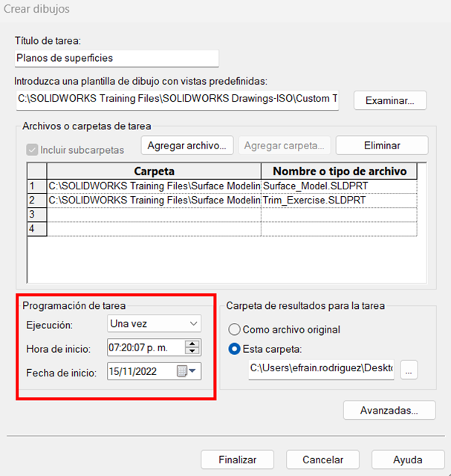
Task: Toggle the Incluir subcarpetas checkbox
Action: coord(32,150)
